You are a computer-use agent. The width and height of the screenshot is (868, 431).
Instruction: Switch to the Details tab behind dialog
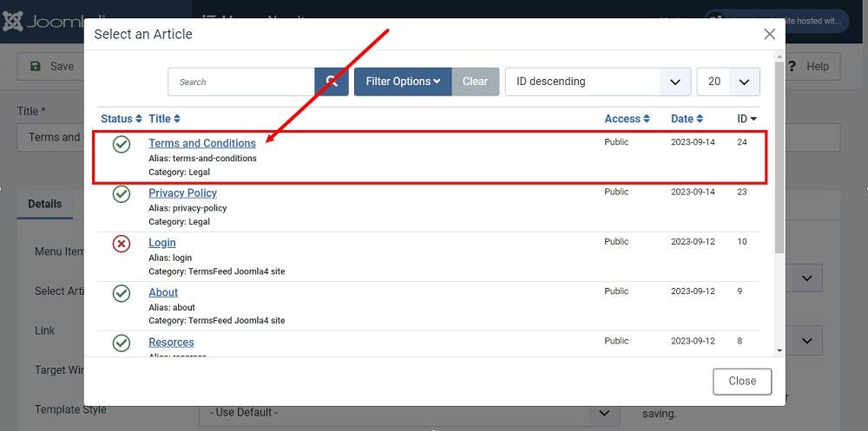(45, 204)
